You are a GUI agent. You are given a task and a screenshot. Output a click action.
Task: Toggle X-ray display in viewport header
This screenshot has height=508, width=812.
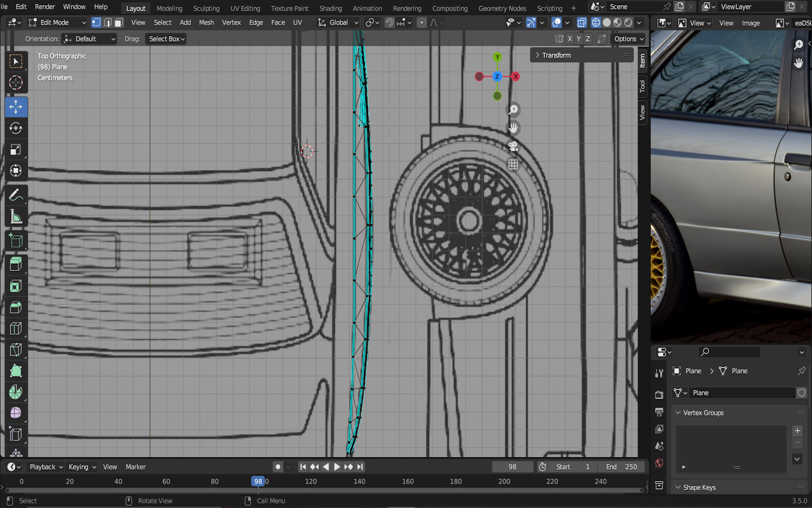click(582, 23)
